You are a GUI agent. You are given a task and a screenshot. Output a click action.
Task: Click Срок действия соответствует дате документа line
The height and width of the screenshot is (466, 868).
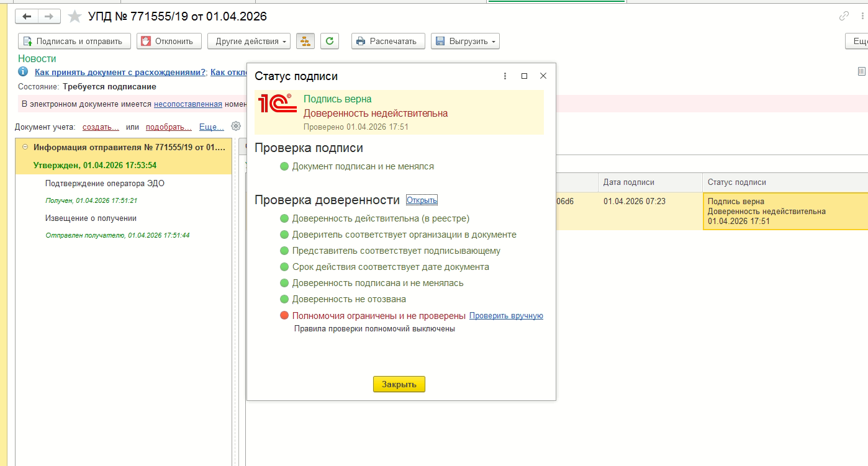(391, 267)
